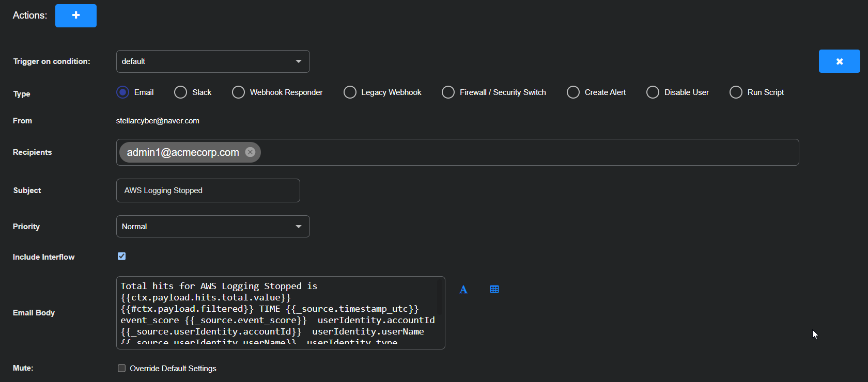The height and width of the screenshot is (382, 868).
Task: Select the Run Script type
Action: pyautogui.click(x=736, y=92)
